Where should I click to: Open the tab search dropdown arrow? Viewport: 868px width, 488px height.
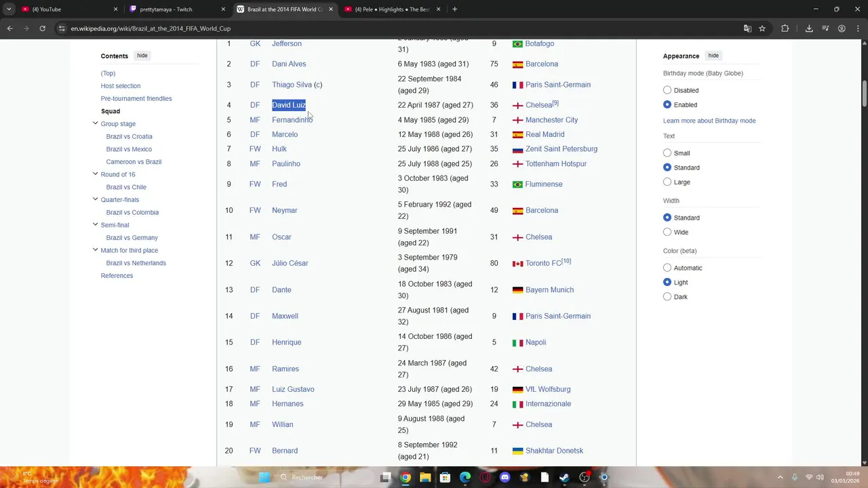pos(9,9)
